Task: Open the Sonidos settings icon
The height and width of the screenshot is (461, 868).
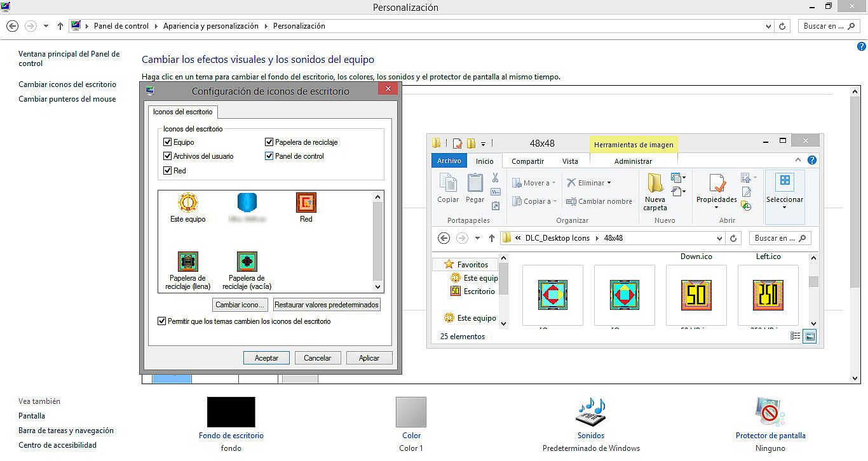Action: tap(590, 413)
